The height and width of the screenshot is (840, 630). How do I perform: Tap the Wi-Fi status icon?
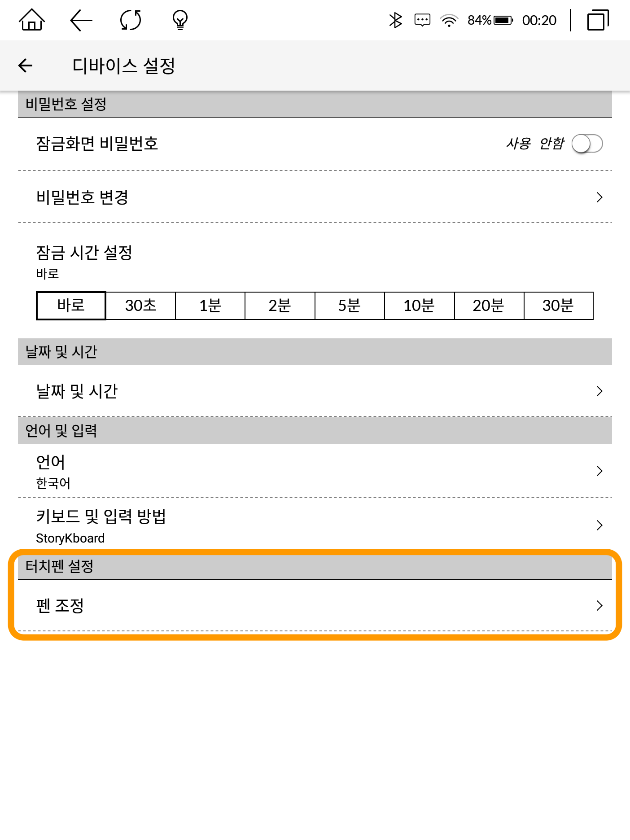pos(448,20)
